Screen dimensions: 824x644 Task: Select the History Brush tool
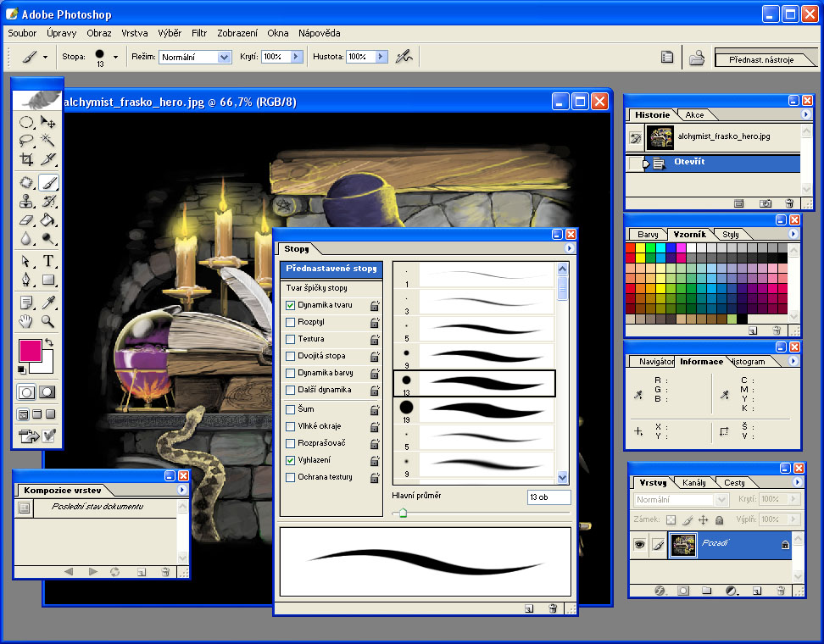click(48, 201)
